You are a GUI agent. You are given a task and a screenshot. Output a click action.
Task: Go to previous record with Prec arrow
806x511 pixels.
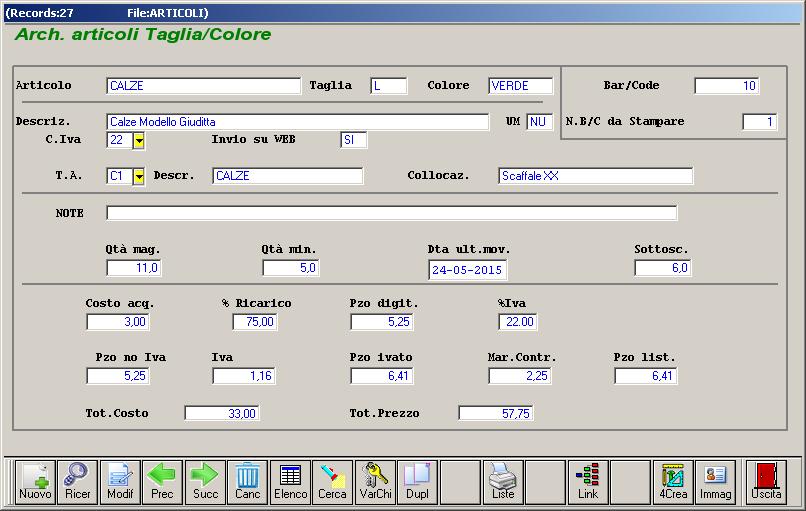click(x=162, y=482)
